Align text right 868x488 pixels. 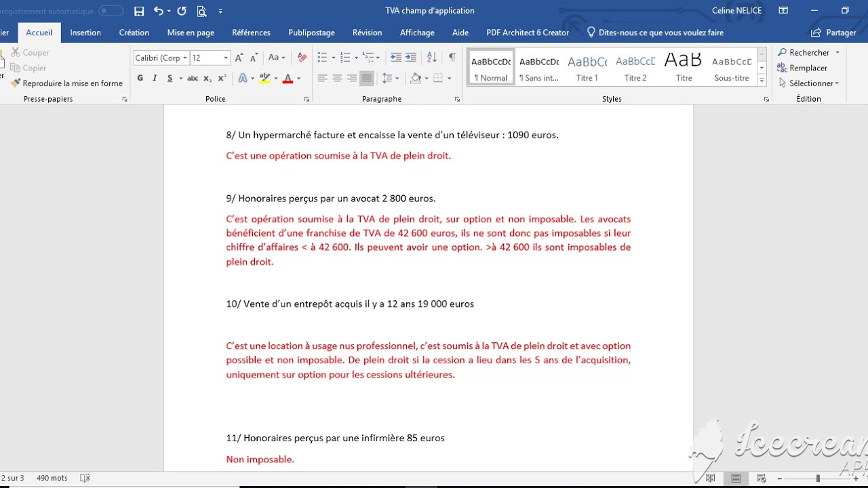tap(352, 79)
